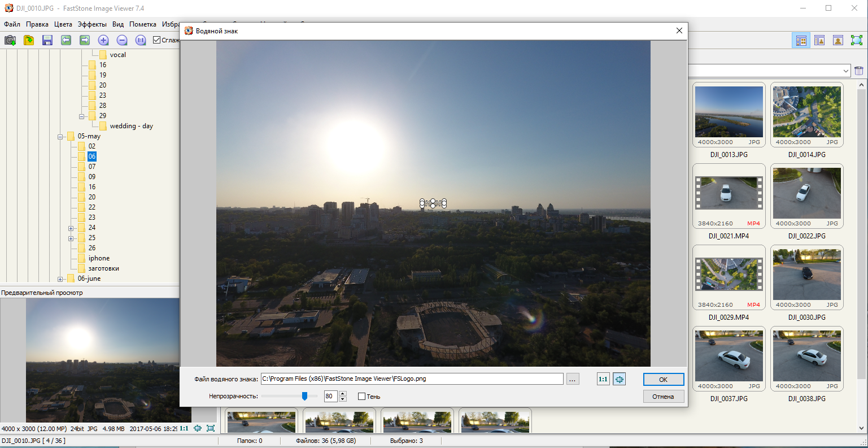Click the full screen icon under preview pane
Screen dimensions: 868x448
point(211,428)
